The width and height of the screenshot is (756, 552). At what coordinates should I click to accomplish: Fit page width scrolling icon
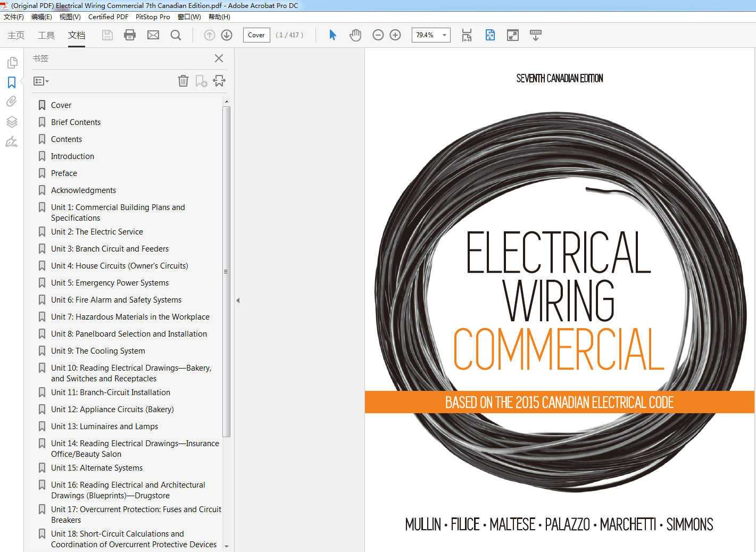pyautogui.click(x=467, y=35)
